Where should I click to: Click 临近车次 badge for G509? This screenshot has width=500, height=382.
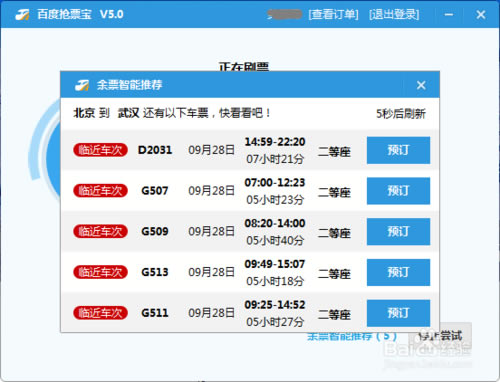coord(100,231)
